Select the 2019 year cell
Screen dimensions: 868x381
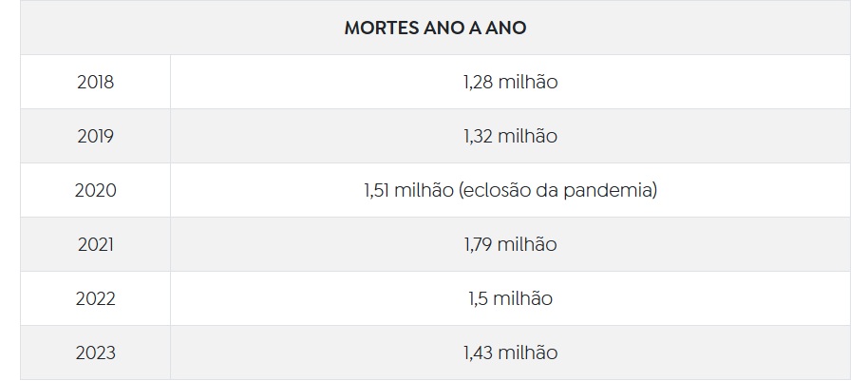(x=95, y=136)
